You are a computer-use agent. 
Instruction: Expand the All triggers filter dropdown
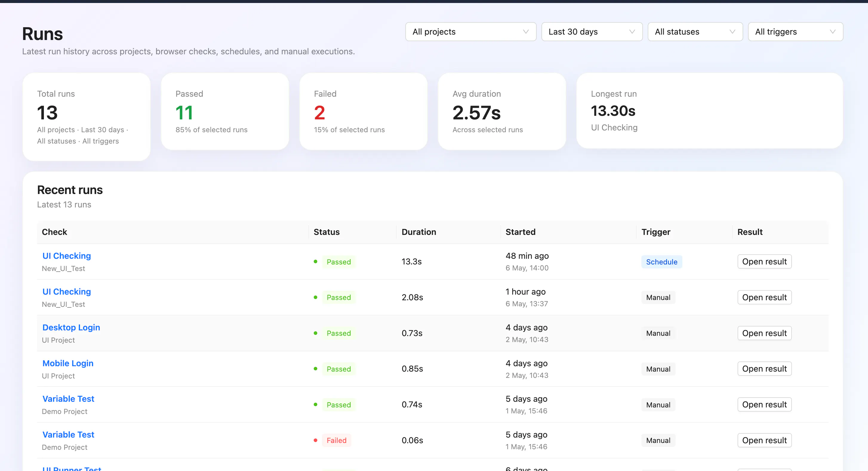point(795,32)
